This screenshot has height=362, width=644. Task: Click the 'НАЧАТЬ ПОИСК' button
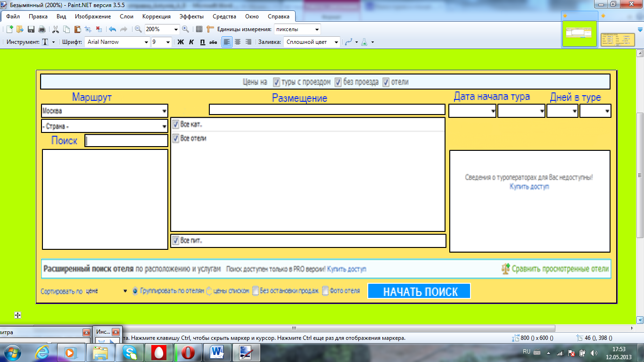(419, 291)
